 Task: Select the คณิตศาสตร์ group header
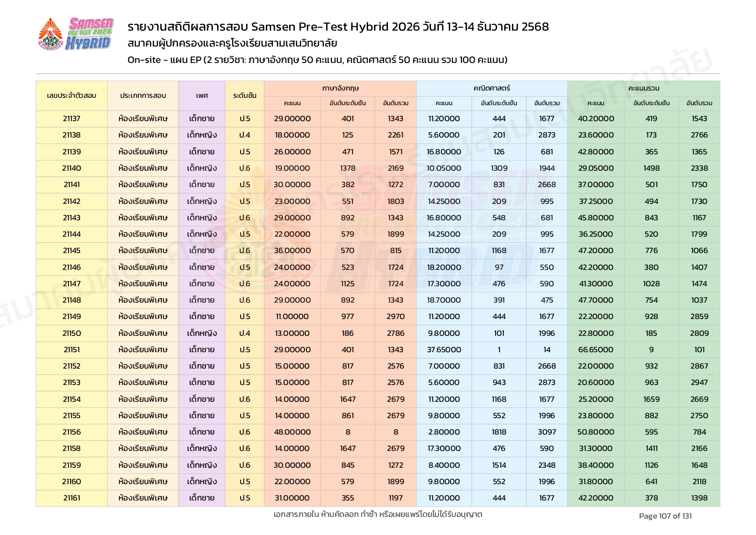pos(491,88)
